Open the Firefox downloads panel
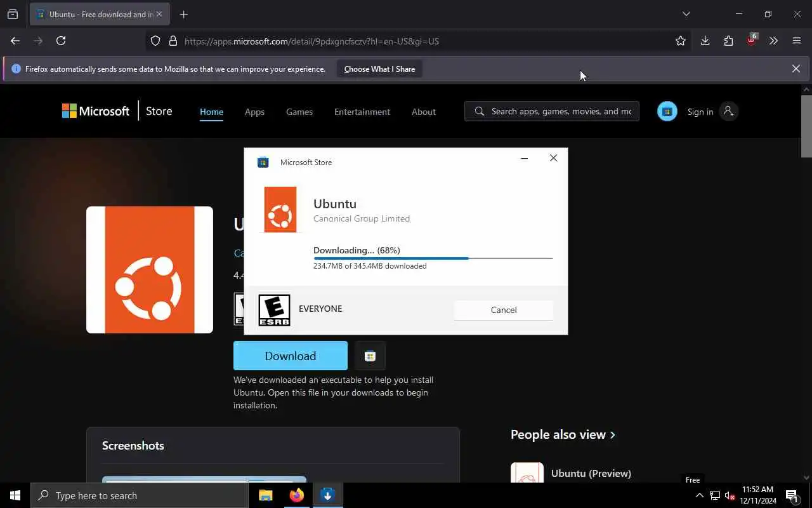The image size is (812, 508). [x=705, y=41]
